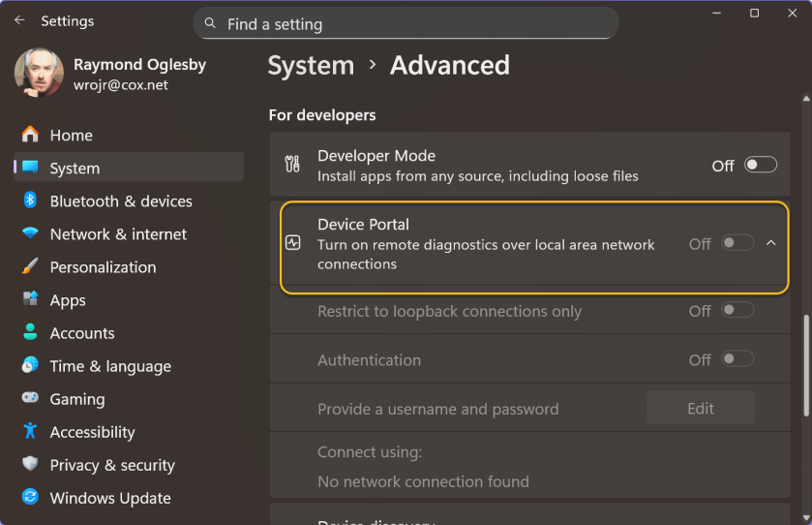The width and height of the screenshot is (812, 525).
Task: Toggle Restrict to loopback connections only
Action: pos(737,311)
